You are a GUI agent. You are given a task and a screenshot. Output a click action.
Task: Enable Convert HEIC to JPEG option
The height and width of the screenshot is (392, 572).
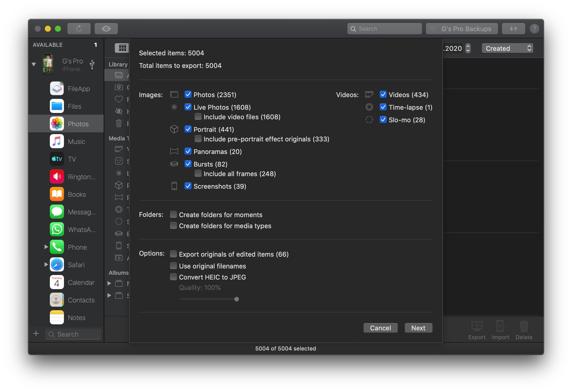pos(173,277)
